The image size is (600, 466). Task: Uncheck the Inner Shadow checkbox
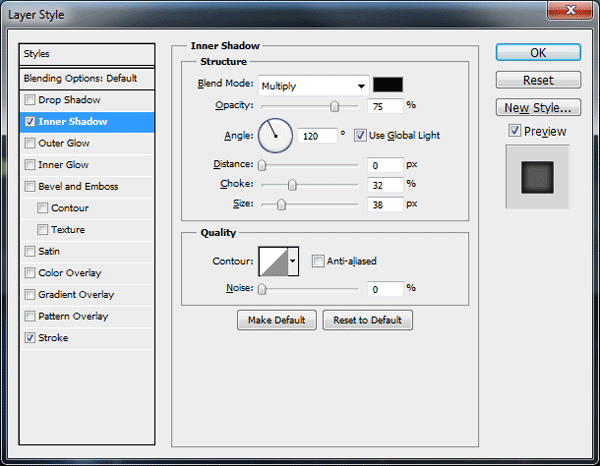(x=30, y=122)
